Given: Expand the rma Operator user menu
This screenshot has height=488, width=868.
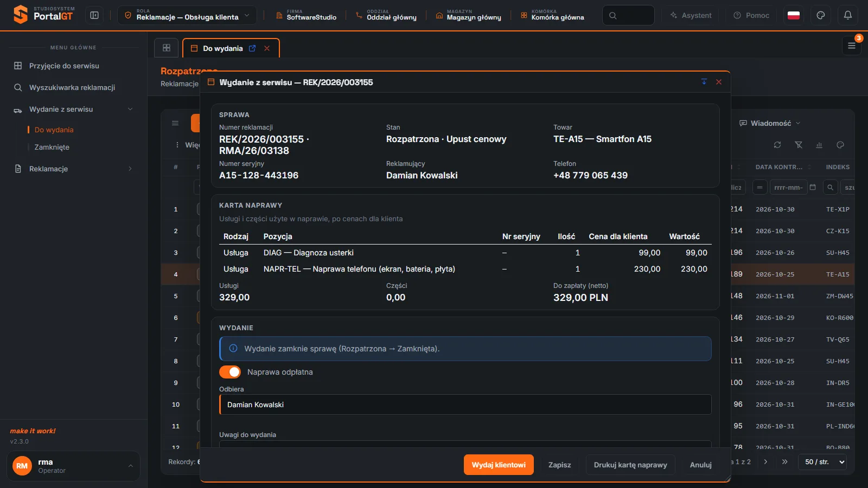Looking at the screenshot, I should point(73,466).
